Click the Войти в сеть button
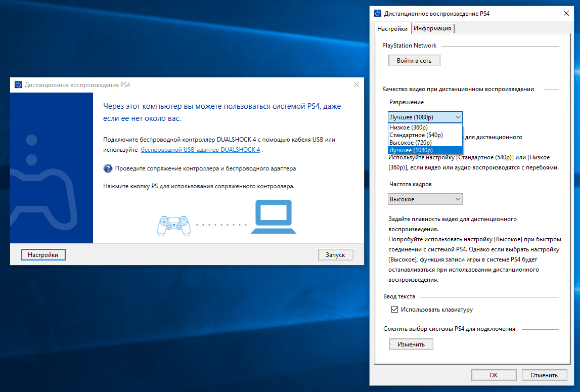This screenshot has width=580, height=392. point(414,61)
